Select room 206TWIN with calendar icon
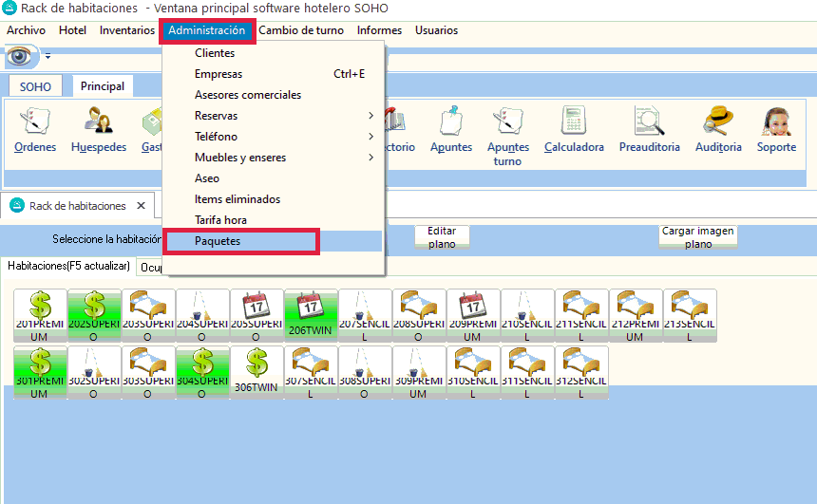 [x=311, y=316]
